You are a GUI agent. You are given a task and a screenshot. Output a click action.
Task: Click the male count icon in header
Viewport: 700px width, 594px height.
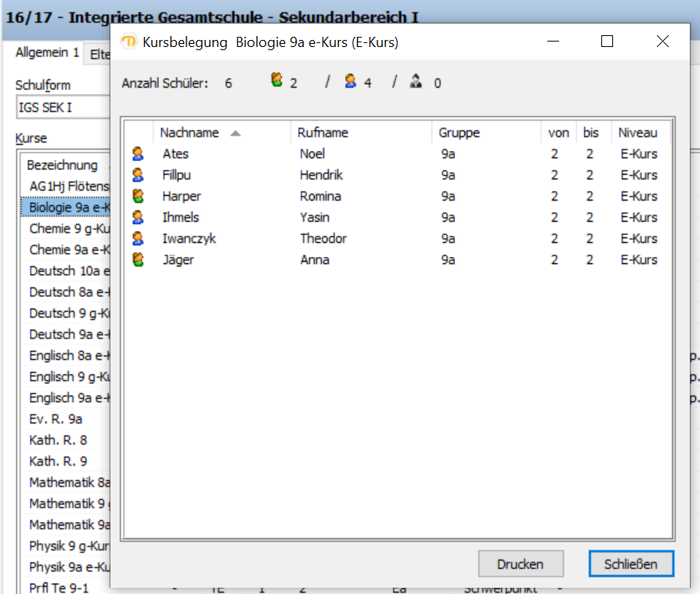[x=351, y=81]
